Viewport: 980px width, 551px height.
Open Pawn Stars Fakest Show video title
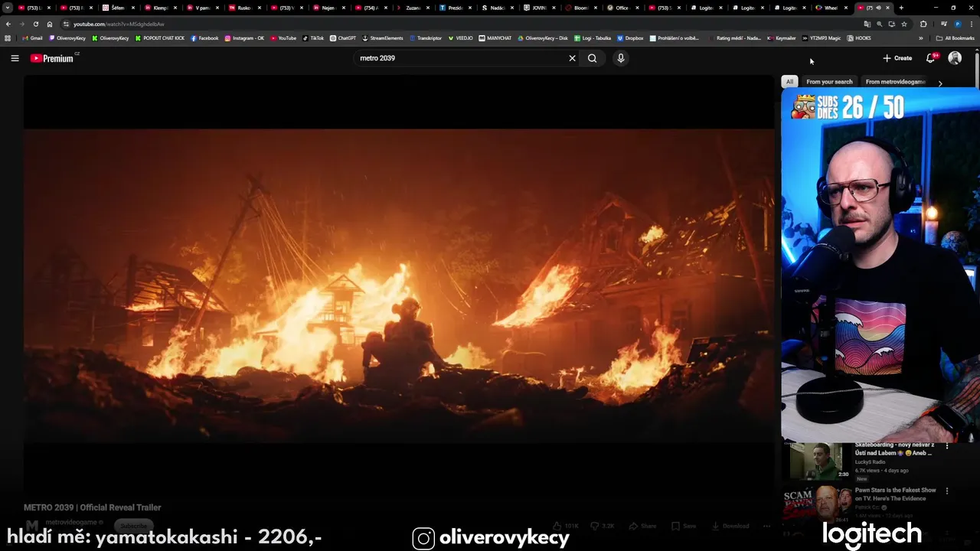(895, 494)
